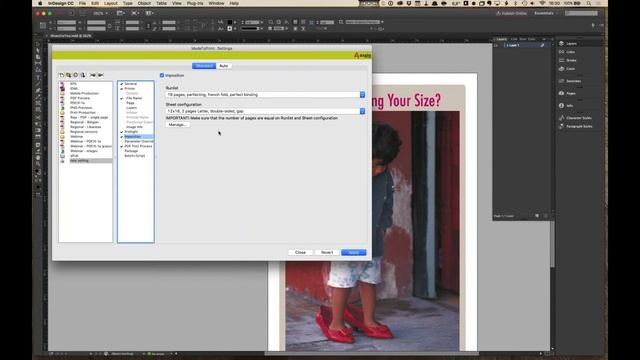
Task: Click the Revert button
Action: pos(327,253)
